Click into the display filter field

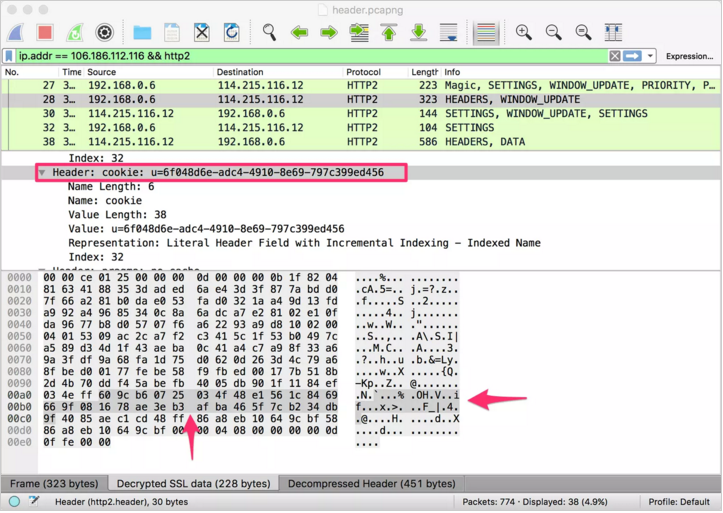pyautogui.click(x=311, y=56)
